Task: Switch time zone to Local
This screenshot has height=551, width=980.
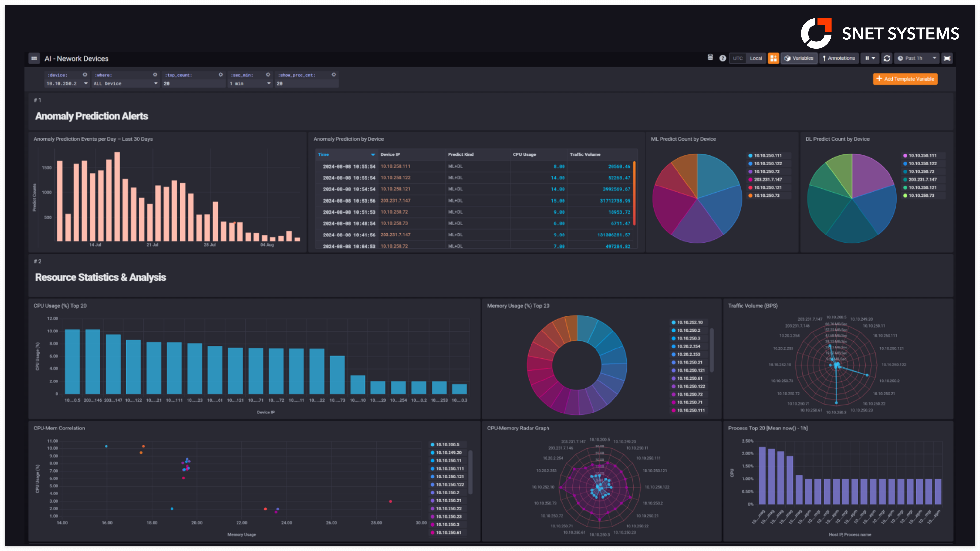Action: point(756,58)
